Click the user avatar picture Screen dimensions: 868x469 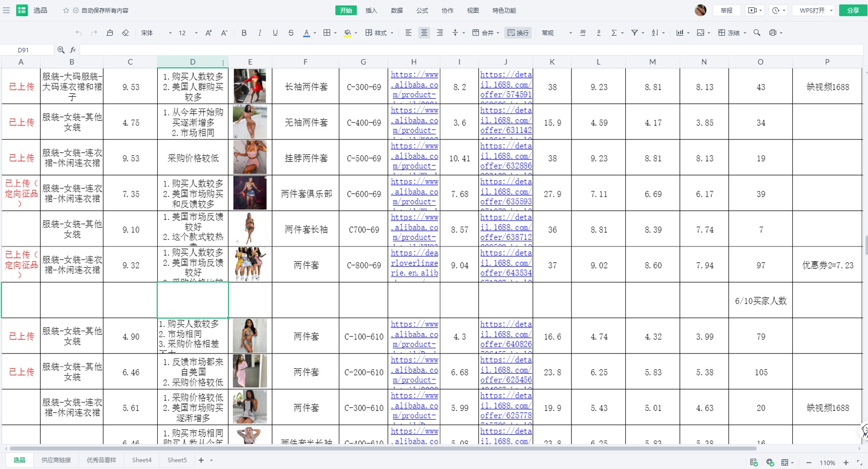701,10
